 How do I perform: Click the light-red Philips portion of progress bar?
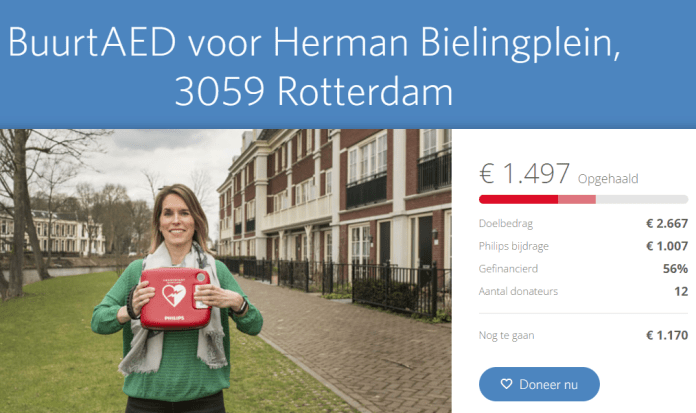coord(577,199)
